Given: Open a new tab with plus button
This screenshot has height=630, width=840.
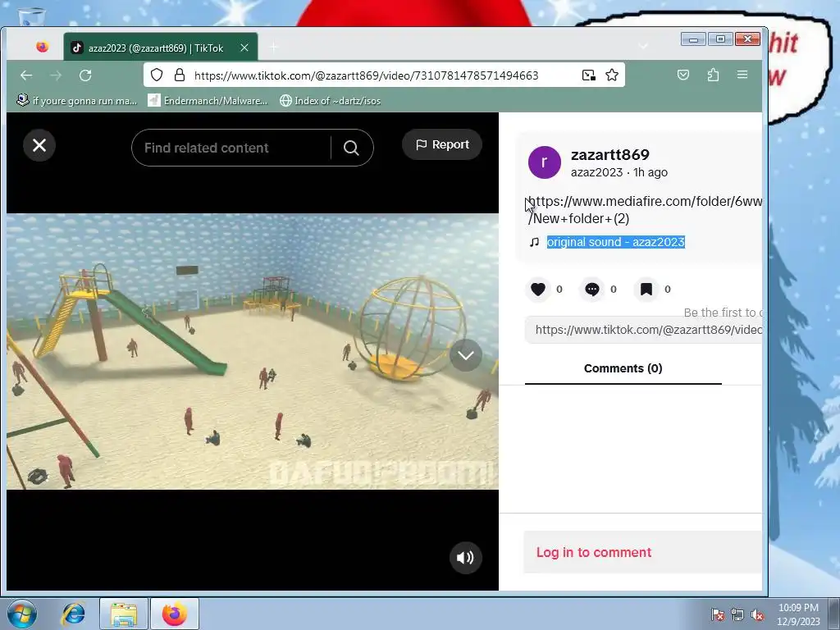Looking at the screenshot, I should [x=274, y=48].
